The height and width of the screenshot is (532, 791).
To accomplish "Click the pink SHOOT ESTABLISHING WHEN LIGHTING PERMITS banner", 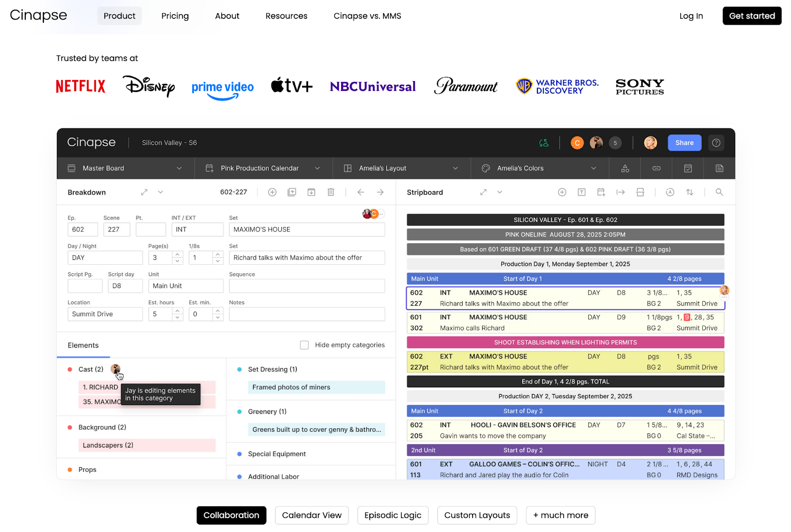I will point(566,342).
